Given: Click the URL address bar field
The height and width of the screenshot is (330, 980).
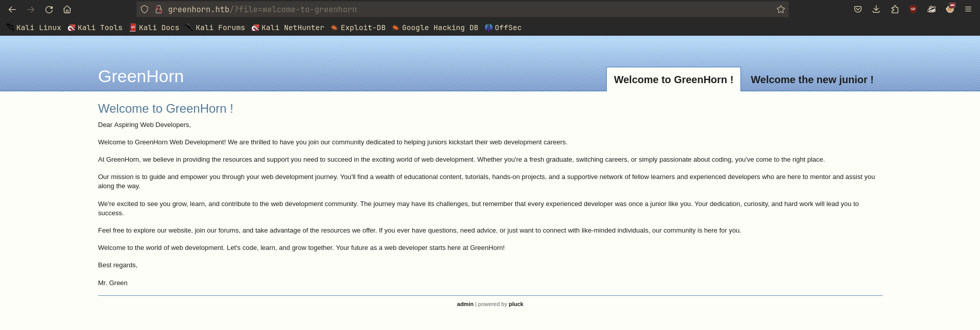Looking at the screenshot, I should 460,9.
